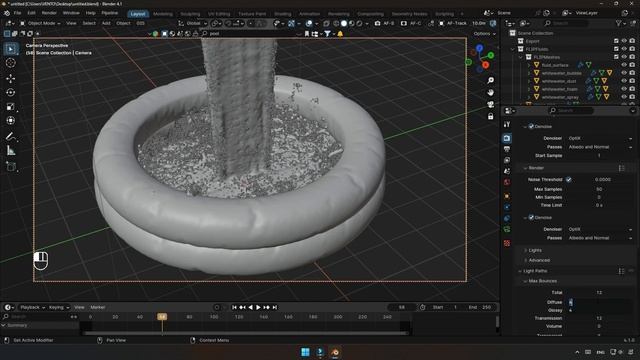640x360 pixels.
Task: Open the Render properties tab
Action: coord(507,138)
